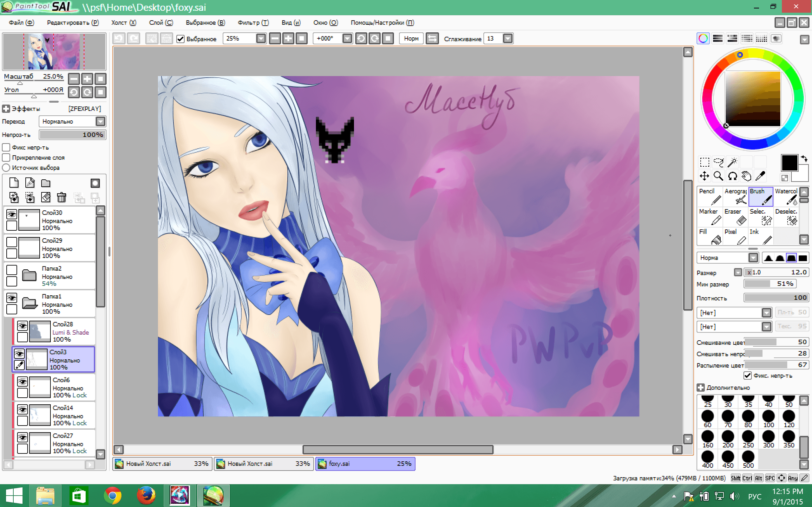Select the Fill bucket tool
The width and height of the screenshot is (812, 507).
(710, 237)
